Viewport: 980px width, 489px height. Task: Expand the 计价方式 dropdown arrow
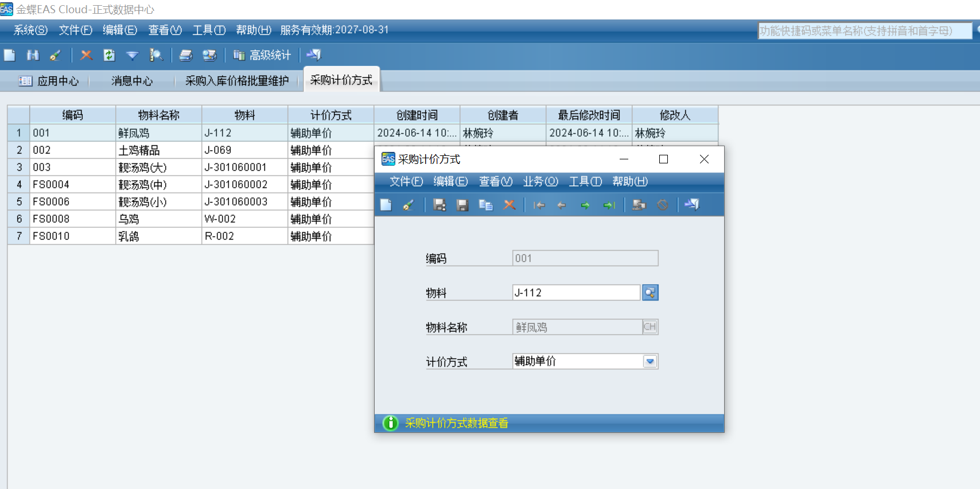[650, 362]
